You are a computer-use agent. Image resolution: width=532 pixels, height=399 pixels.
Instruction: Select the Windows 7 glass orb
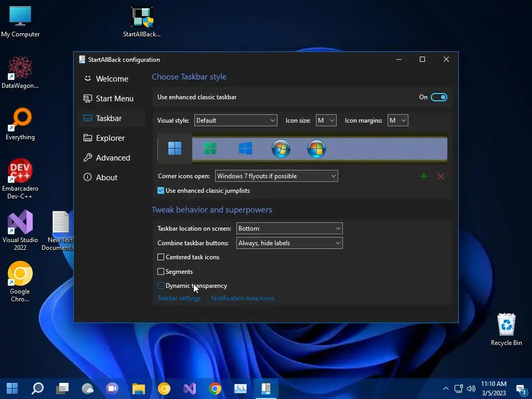(281, 148)
